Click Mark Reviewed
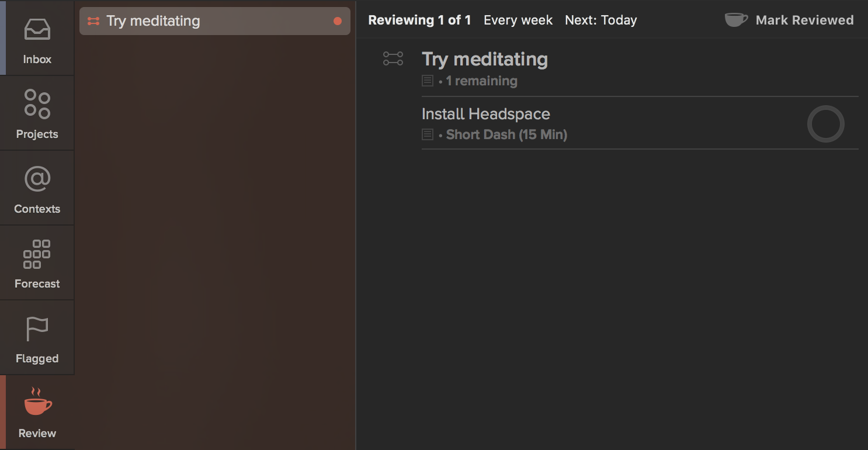 coord(789,20)
